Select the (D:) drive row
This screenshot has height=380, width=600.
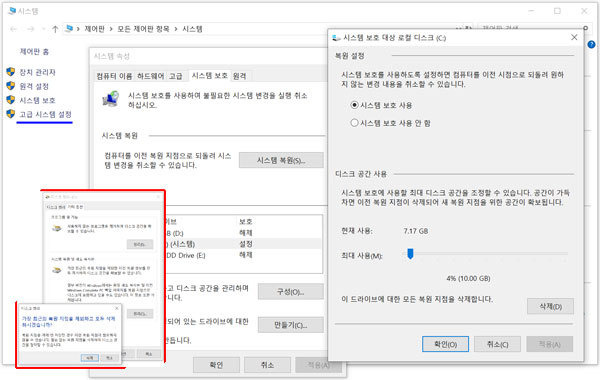(x=244, y=233)
